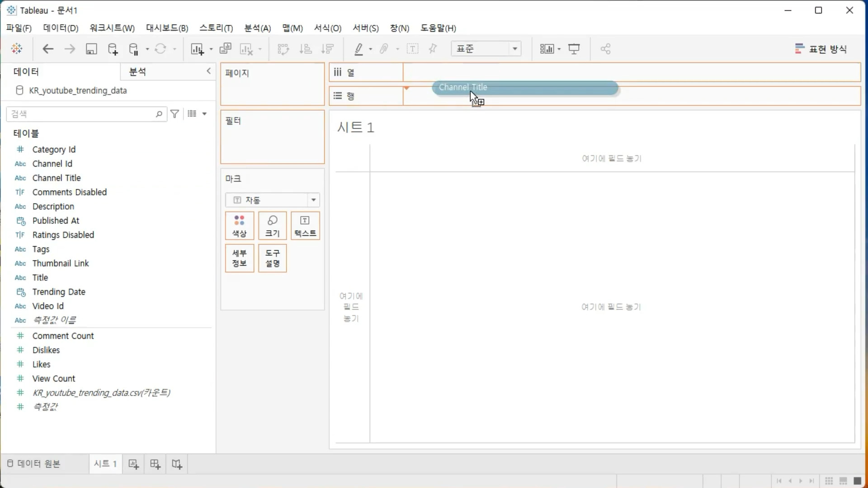This screenshot has height=488, width=868.
Task: Open presentation mode icon
Action: tap(574, 49)
